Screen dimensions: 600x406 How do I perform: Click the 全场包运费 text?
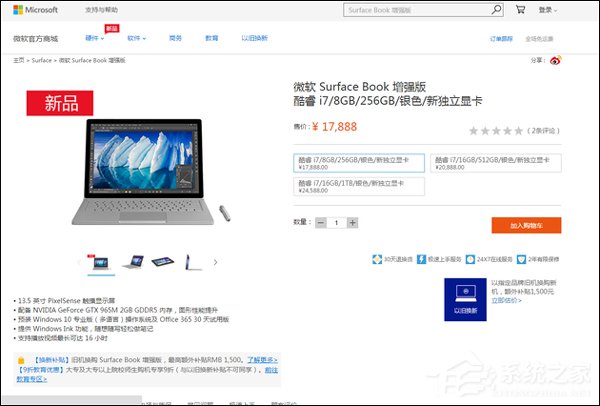click(539, 39)
